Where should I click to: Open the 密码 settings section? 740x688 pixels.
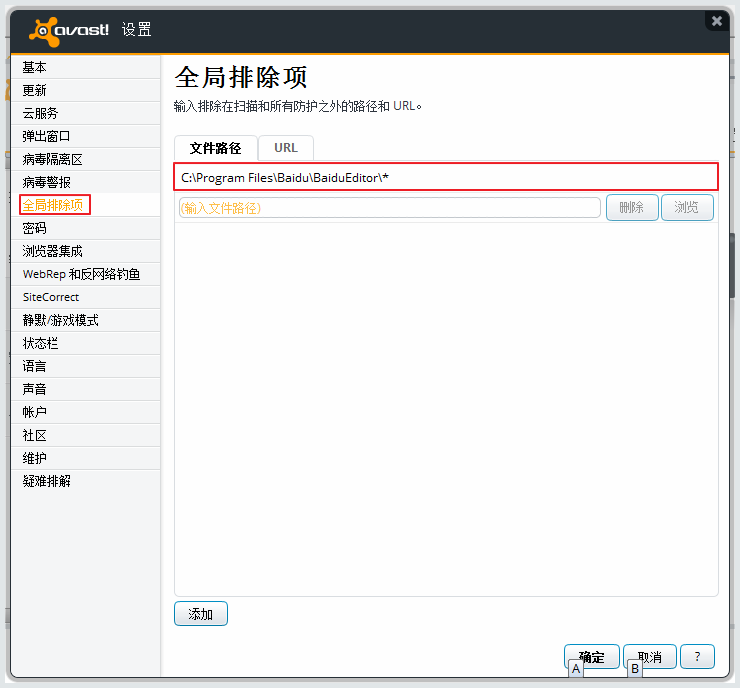[x=85, y=228]
